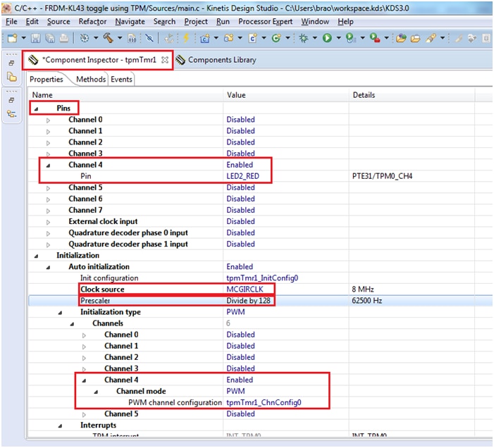Viewport: 494px width, 448px height.
Task: Close the Component Inspector tpmTmr1 tab
Action: click(x=165, y=60)
